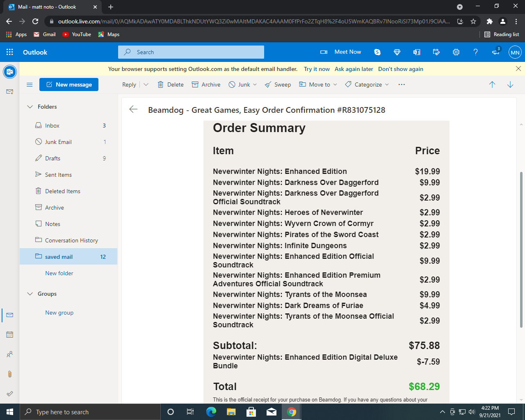This screenshot has height=420, width=525.
Task: Open the Junk dropdown chevron
Action: pos(255,84)
